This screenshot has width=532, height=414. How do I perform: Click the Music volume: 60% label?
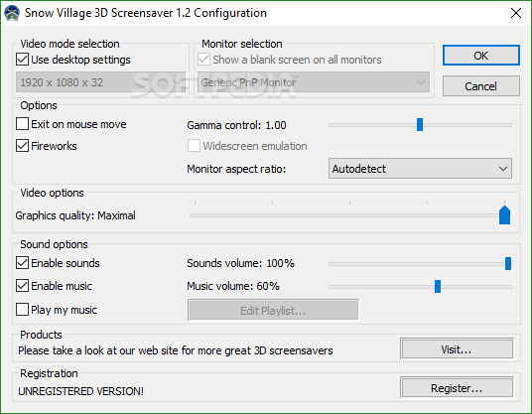pyautogui.click(x=233, y=286)
